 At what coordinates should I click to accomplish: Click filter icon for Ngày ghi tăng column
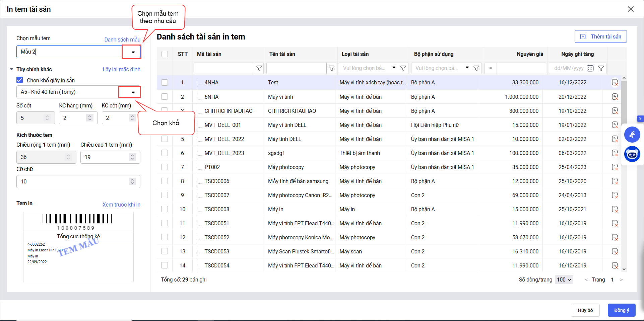(x=601, y=68)
